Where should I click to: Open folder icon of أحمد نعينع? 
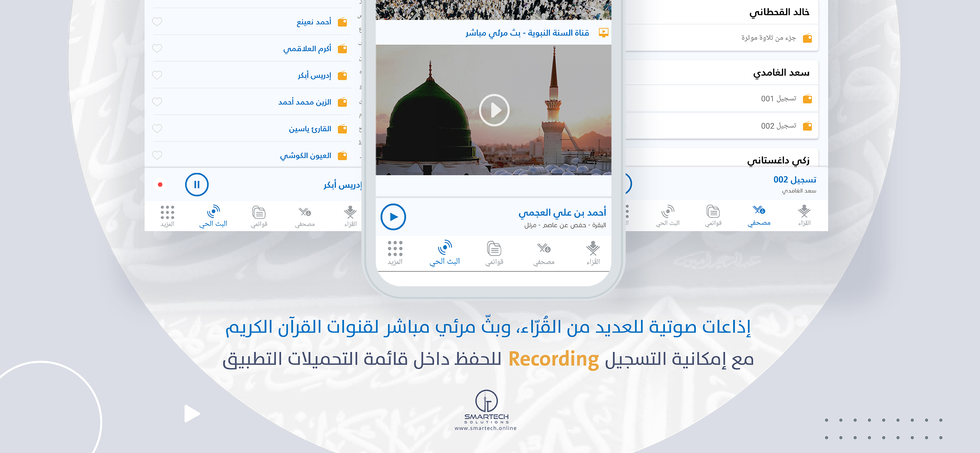342,22
